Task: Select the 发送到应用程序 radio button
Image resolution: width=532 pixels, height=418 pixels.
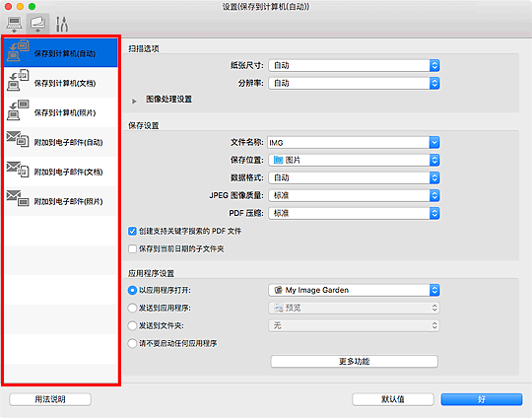Action: [132, 308]
